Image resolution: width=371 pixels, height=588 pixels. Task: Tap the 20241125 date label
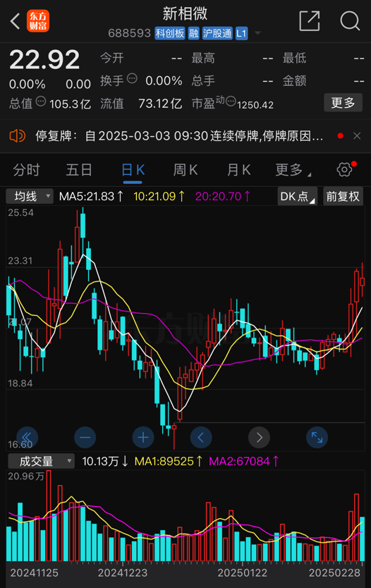coord(34,572)
